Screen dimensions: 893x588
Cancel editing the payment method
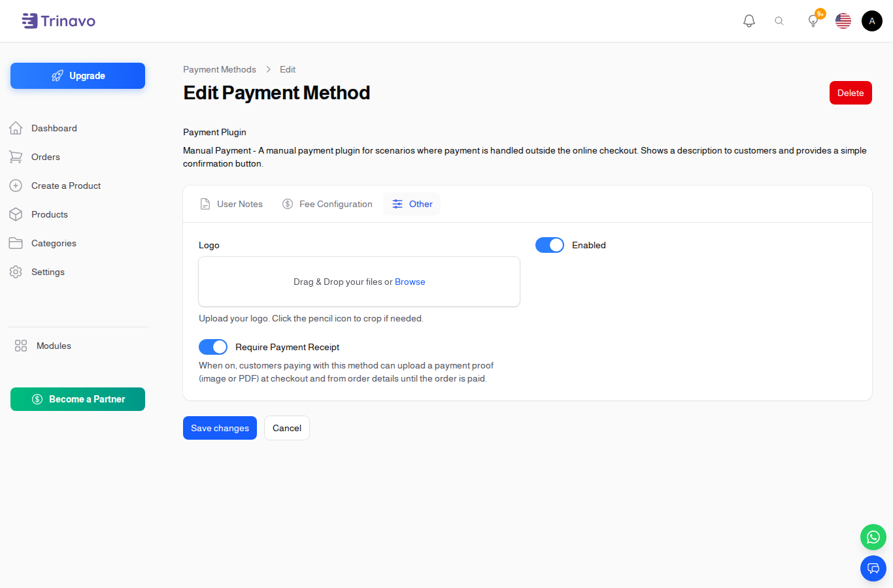click(x=287, y=428)
